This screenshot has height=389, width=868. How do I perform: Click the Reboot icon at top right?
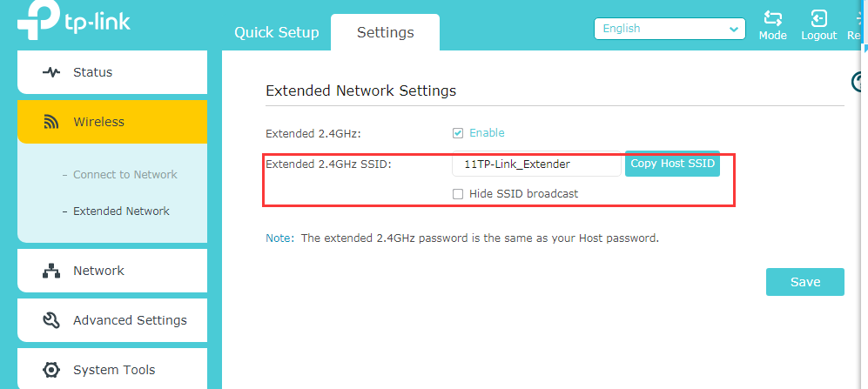[860, 18]
